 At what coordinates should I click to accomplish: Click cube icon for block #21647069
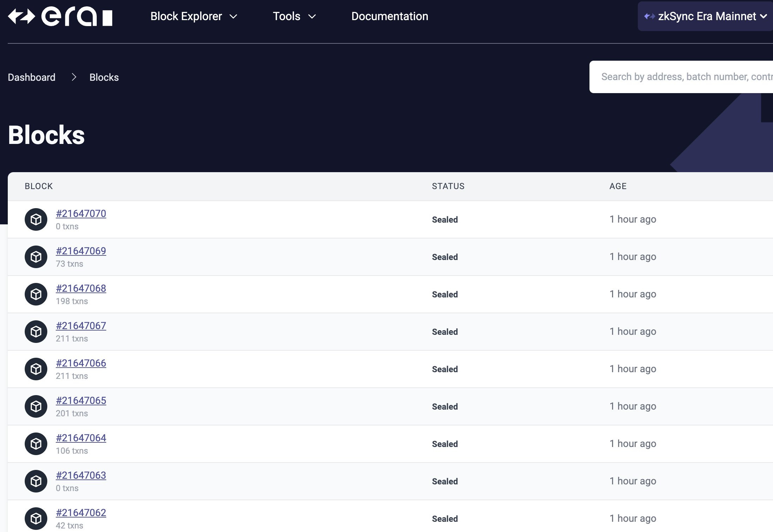(x=36, y=257)
